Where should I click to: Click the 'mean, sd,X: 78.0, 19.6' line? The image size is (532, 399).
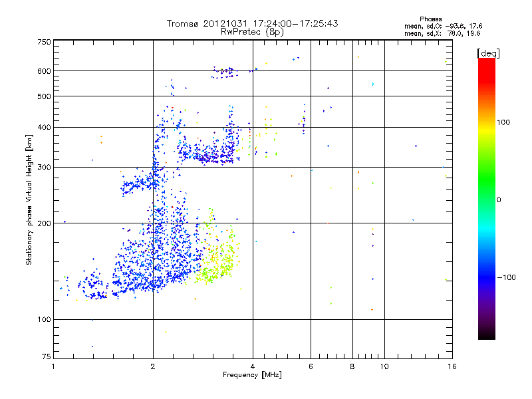click(442, 33)
